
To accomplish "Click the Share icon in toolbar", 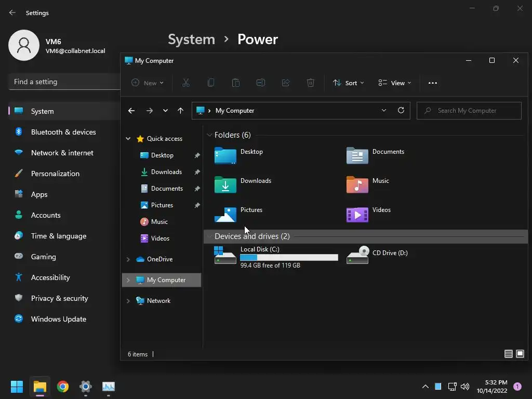I will (286, 83).
